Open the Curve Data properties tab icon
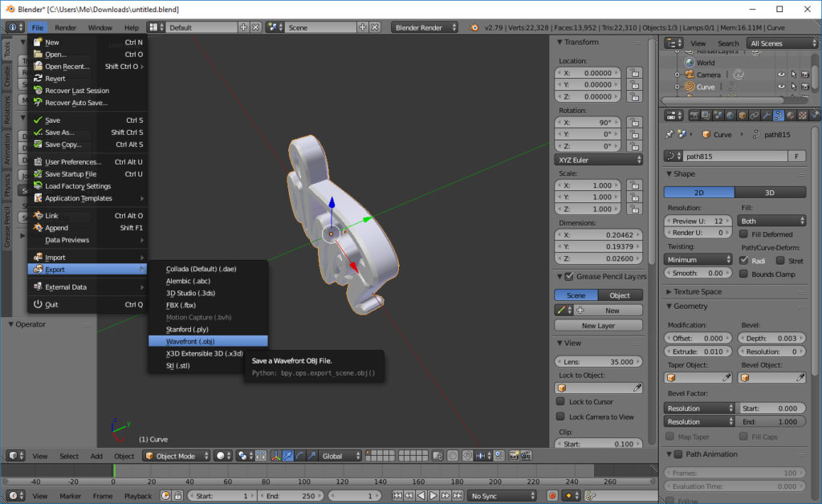The width and height of the screenshot is (822, 504). (x=779, y=116)
